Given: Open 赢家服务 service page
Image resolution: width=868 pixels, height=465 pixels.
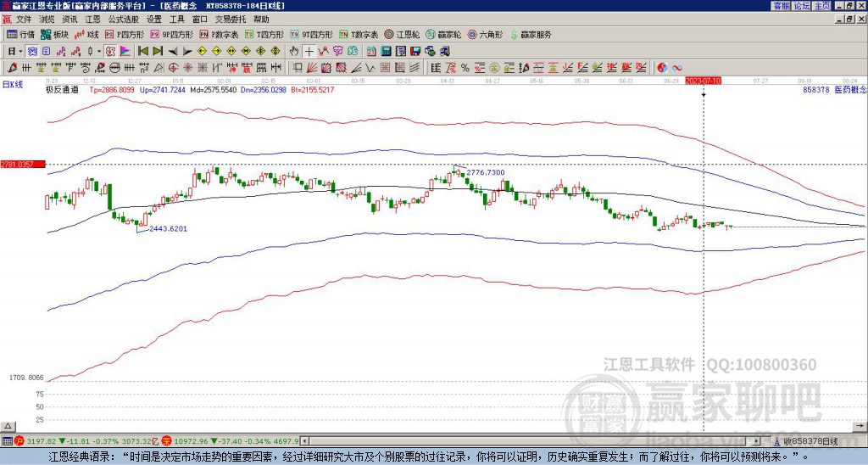Looking at the screenshot, I should coord(531,34).
